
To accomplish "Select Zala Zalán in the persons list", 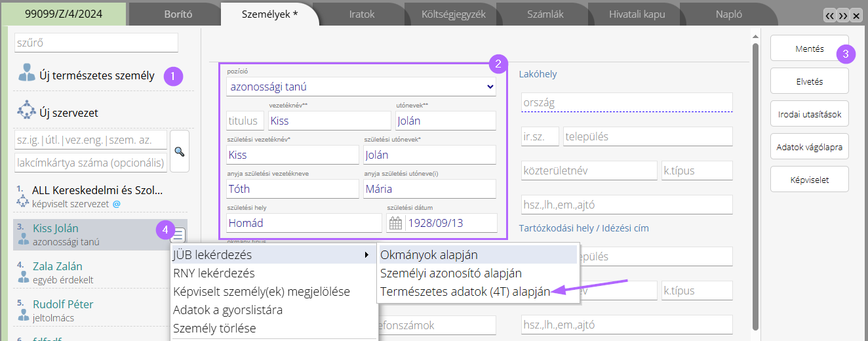I will pos(100,273).
